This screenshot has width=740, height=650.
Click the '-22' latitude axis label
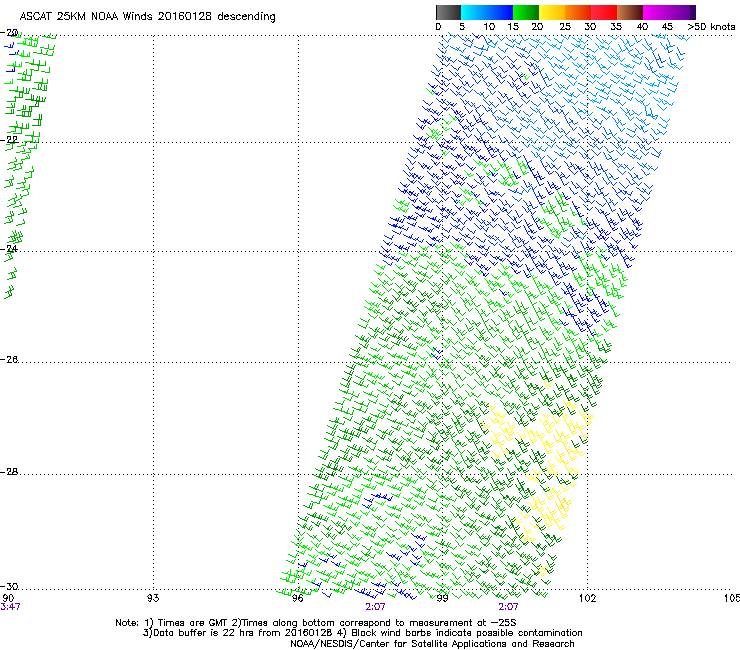tap(9, 140)
